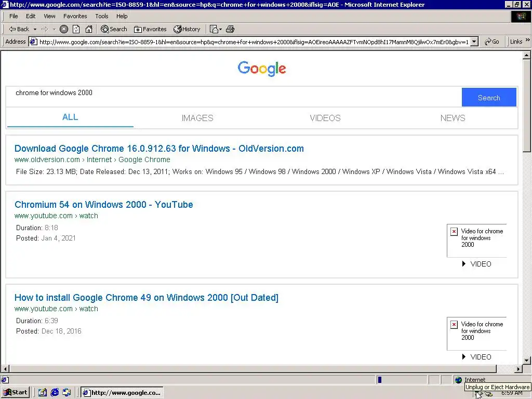
Task: Click Posted: Jan 4, 2021 text
Action: [46, 238]
